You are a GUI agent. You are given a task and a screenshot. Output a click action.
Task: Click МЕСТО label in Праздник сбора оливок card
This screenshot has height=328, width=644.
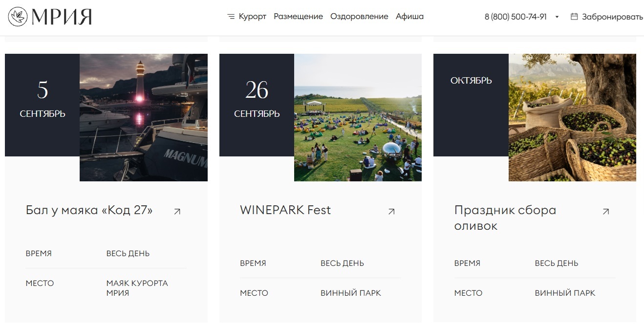pos(468,293)
